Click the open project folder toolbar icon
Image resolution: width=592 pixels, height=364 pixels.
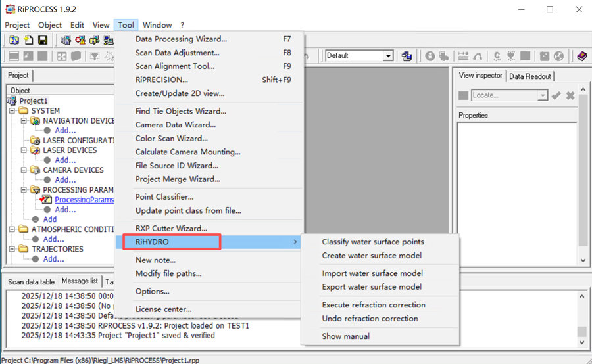[14, 40]
